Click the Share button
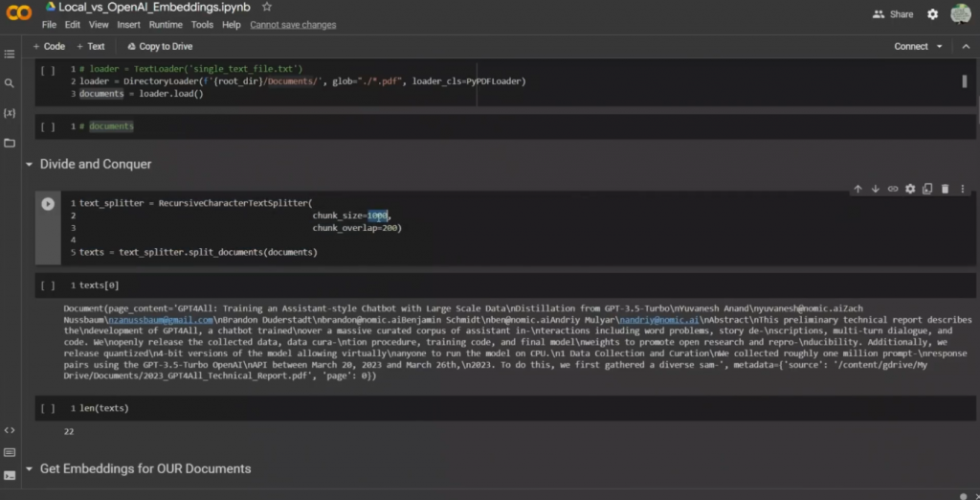 click(x=893, y=14)
